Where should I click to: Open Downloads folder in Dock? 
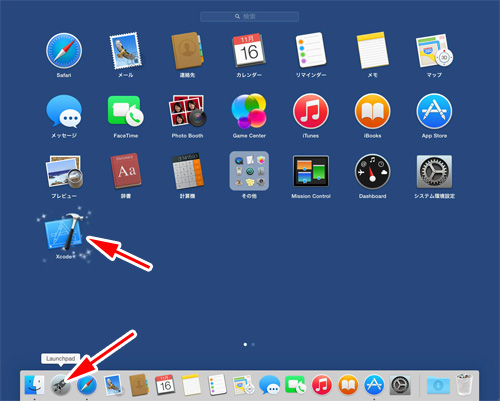click(438, 385)
